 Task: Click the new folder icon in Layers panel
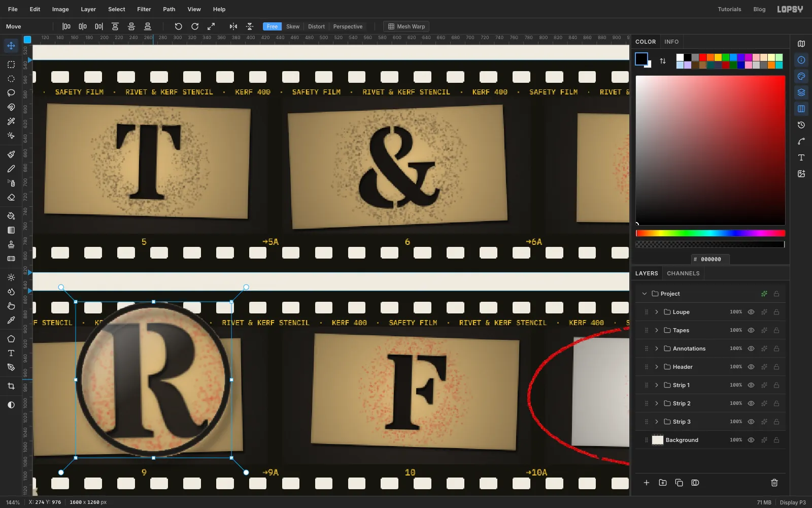(x=662, y=483)
